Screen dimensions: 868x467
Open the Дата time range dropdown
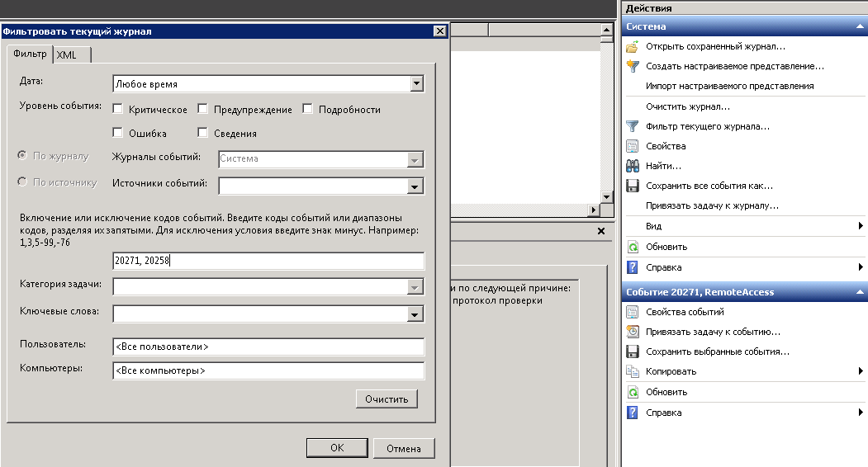416,83
